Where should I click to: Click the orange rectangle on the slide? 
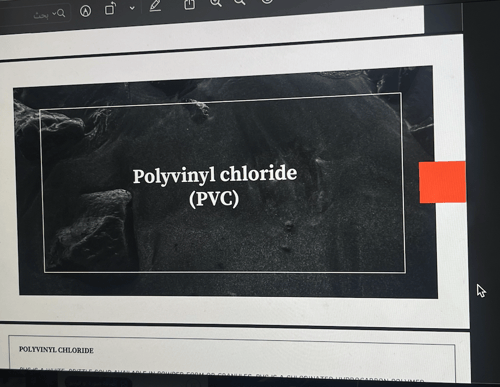click(442, 182)
